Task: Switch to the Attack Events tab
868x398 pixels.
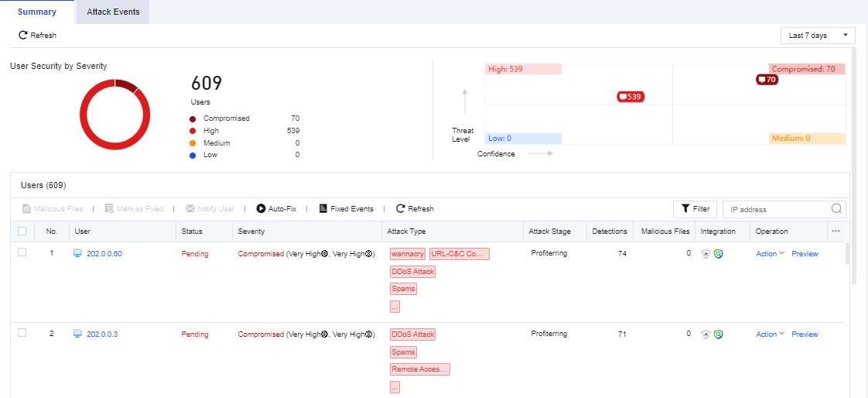Action: coord(113,12)
